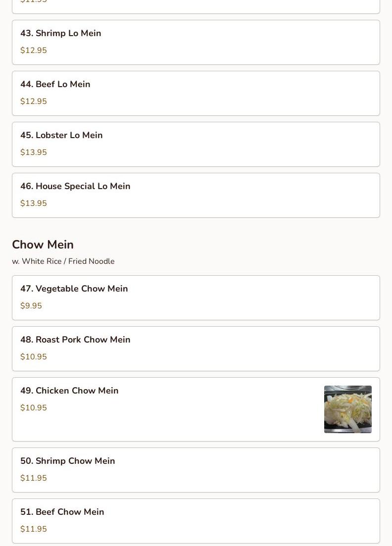This screenshot has width=392, height=546.
Task: Click 49. Chicken Chow Mein title
Action: pyautogui.click(x=69, y=391)
